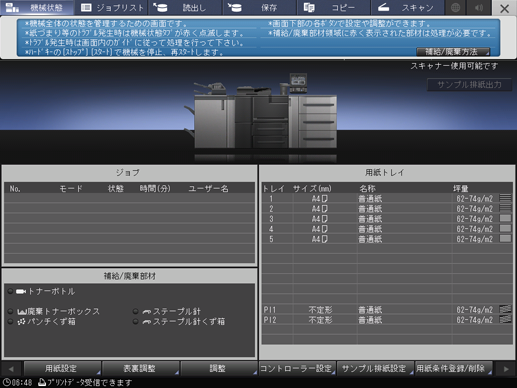This screenshot has height=388, width=517.
Task: Click the ステープル針くず箱 status indicator
Action: coord(135,321)
